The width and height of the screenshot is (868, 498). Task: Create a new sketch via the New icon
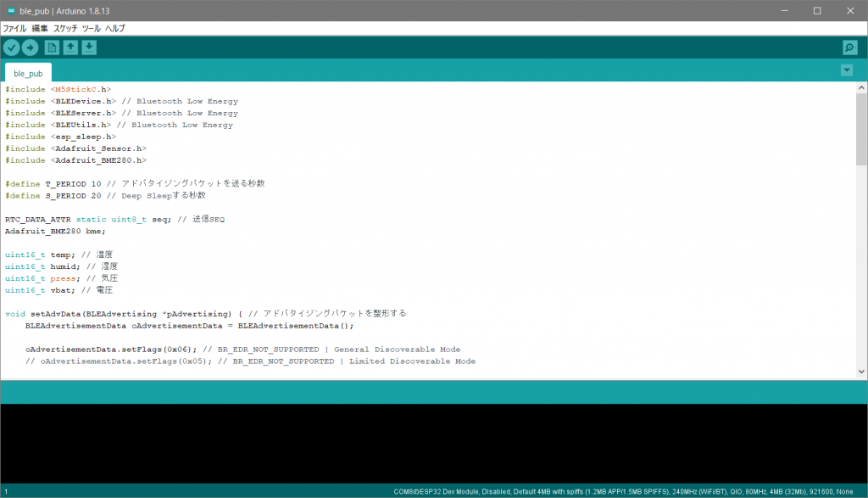click(x=51, y=48)
